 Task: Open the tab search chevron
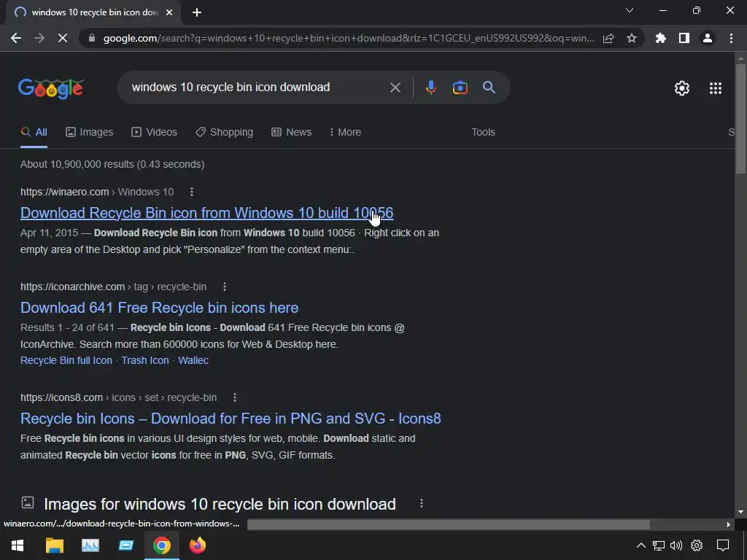tap(630, 10)
